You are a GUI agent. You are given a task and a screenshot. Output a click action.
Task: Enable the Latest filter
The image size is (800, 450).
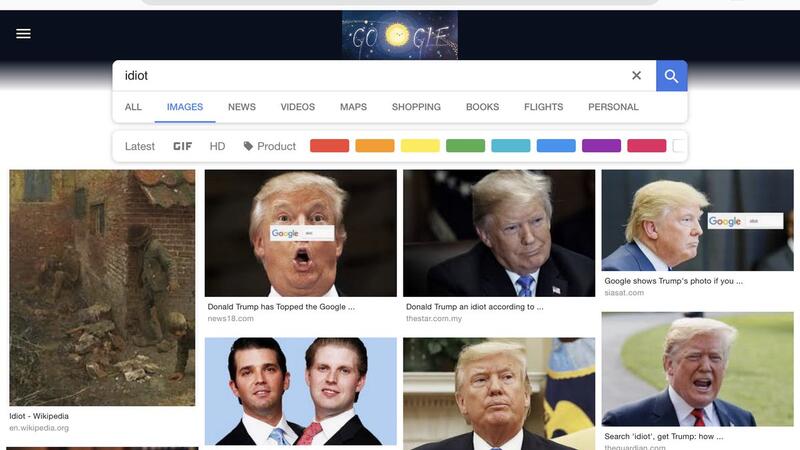pyautogui.click(x=139, y=146)
